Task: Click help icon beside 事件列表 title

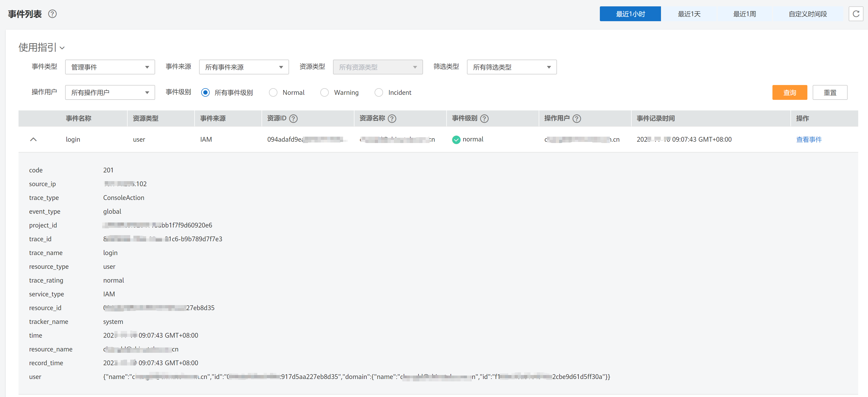Action: [x=52, y=14]
